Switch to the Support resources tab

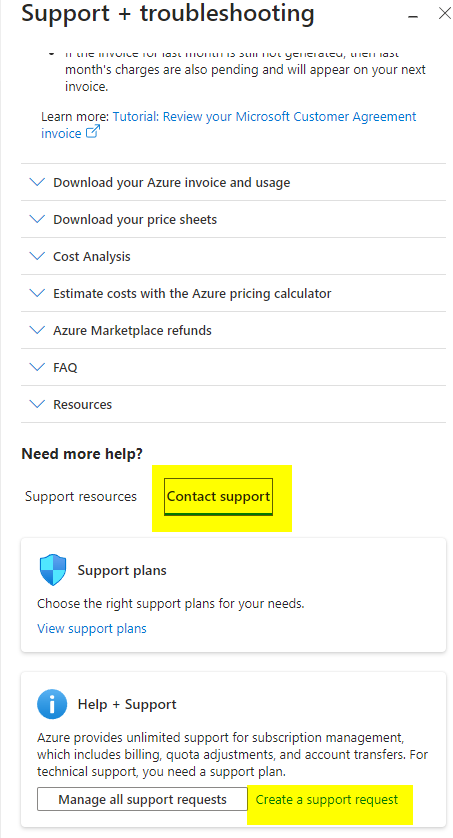click(81, 496)
